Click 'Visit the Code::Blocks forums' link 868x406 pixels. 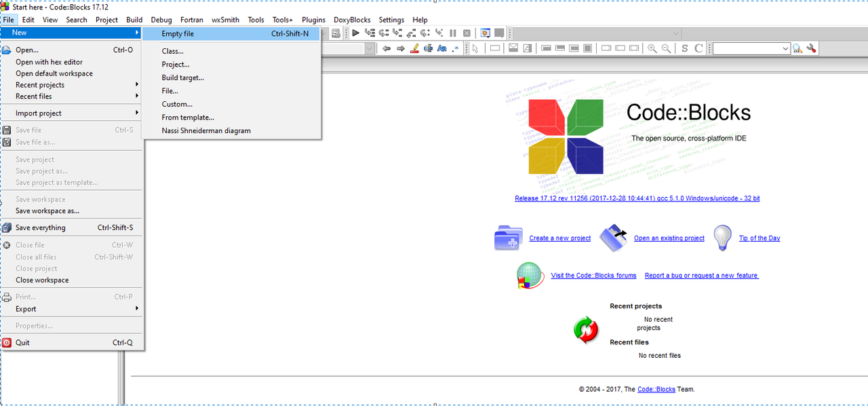tap(593, 276)
